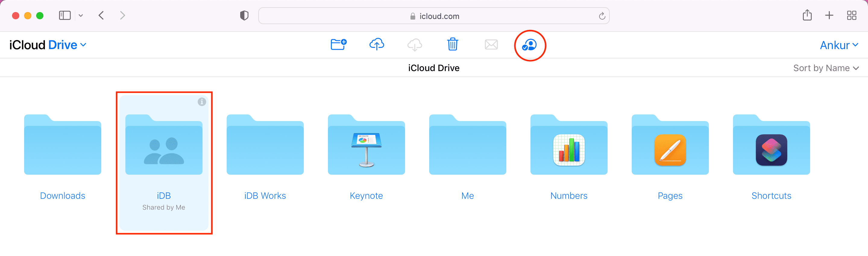
Task: Select the Pages folder
Action: (x=670, y=145)
